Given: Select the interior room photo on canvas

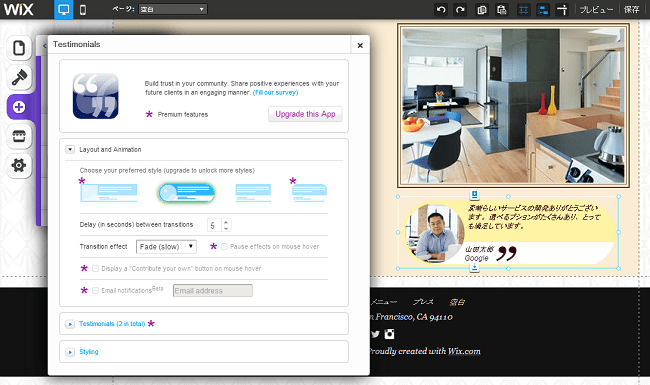Looking at the screenshot, I should click(513, 105).
